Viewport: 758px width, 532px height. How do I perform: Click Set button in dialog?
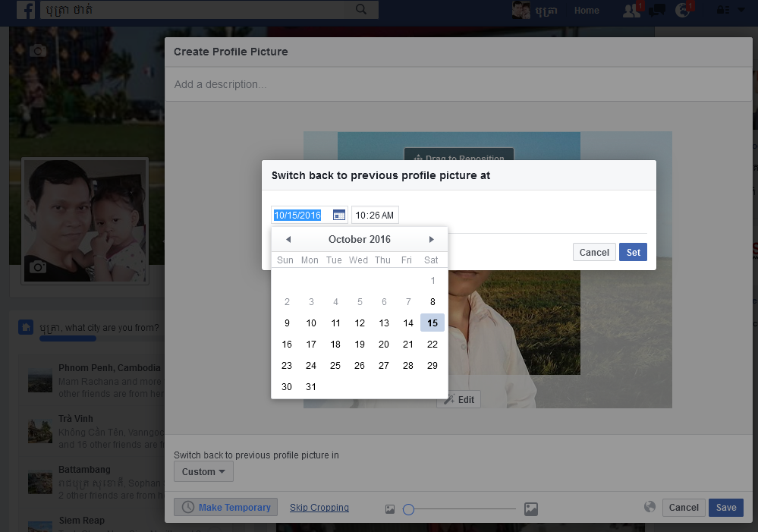coord(633,252)
